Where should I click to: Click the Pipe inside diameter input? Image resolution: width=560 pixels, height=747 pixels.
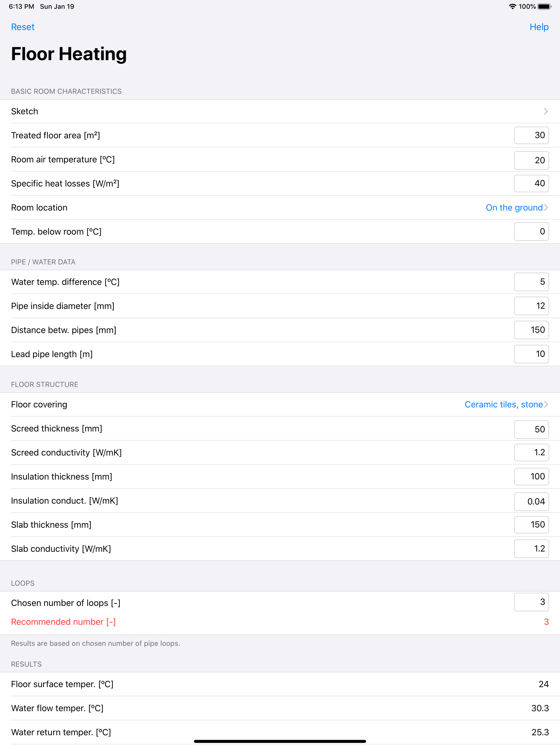pos(531,306)
